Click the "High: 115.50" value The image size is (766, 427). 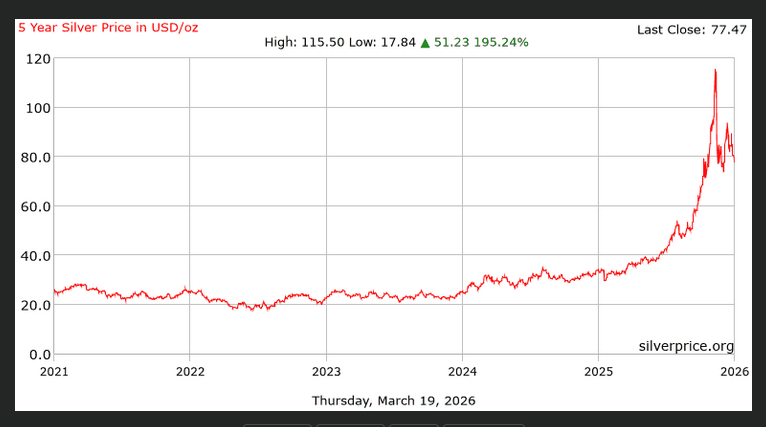tap(304, 43)
